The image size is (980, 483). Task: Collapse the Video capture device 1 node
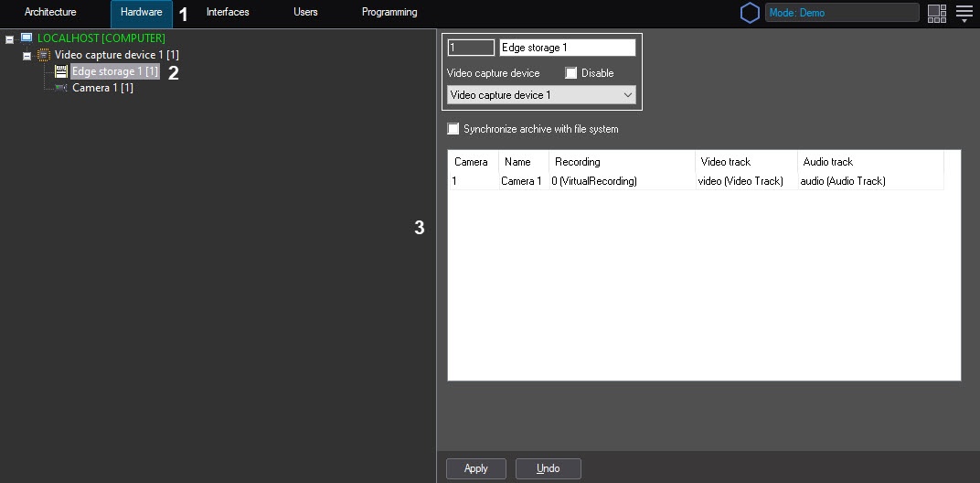tap(27, 56)
